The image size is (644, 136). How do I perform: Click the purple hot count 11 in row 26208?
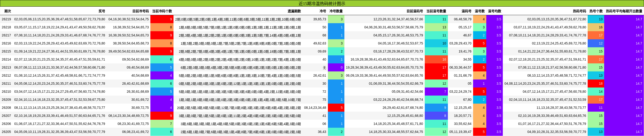pos(596,108)
